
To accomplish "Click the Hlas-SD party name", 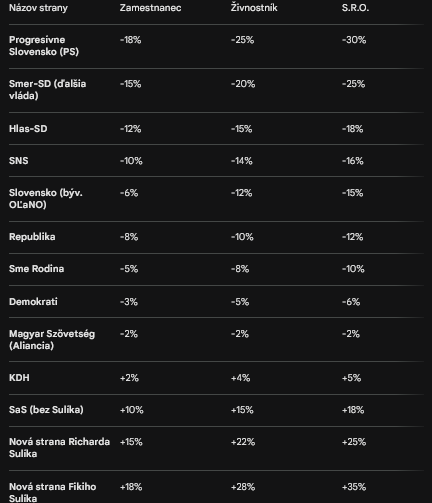I will point(28,129).
